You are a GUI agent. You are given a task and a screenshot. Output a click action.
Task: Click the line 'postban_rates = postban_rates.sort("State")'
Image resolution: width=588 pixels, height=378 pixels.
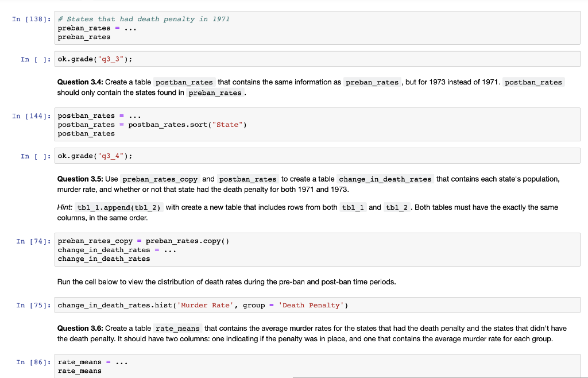[x=152, y=125]
